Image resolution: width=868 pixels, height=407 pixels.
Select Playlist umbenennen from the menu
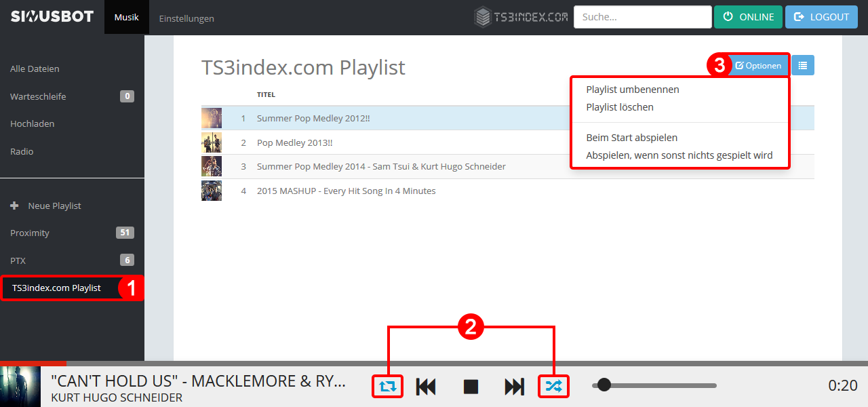click(633, 90)
